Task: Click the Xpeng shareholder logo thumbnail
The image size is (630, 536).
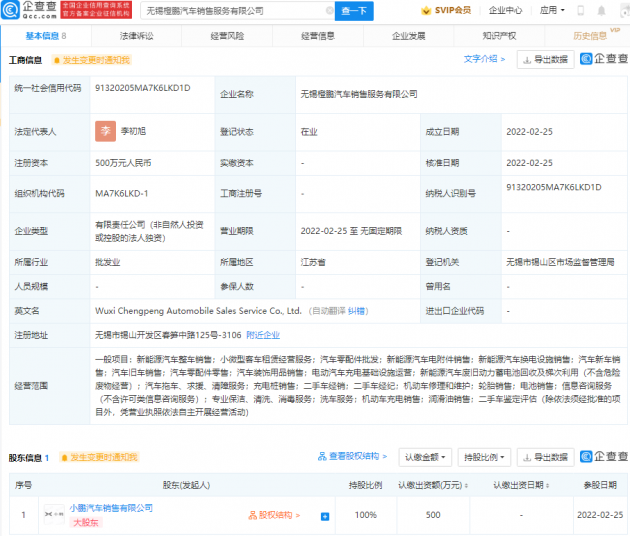Action: click(x=53, y=515)
